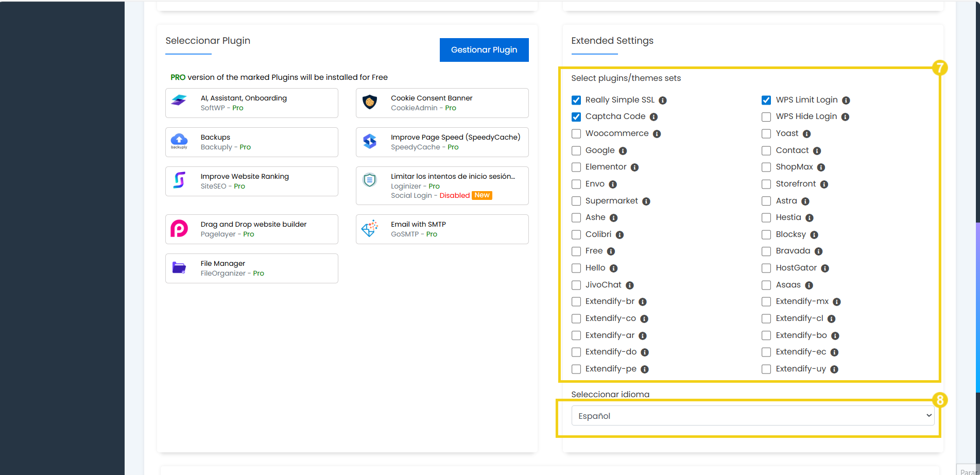Click info icon next to Astra

(x=805, y=201)
